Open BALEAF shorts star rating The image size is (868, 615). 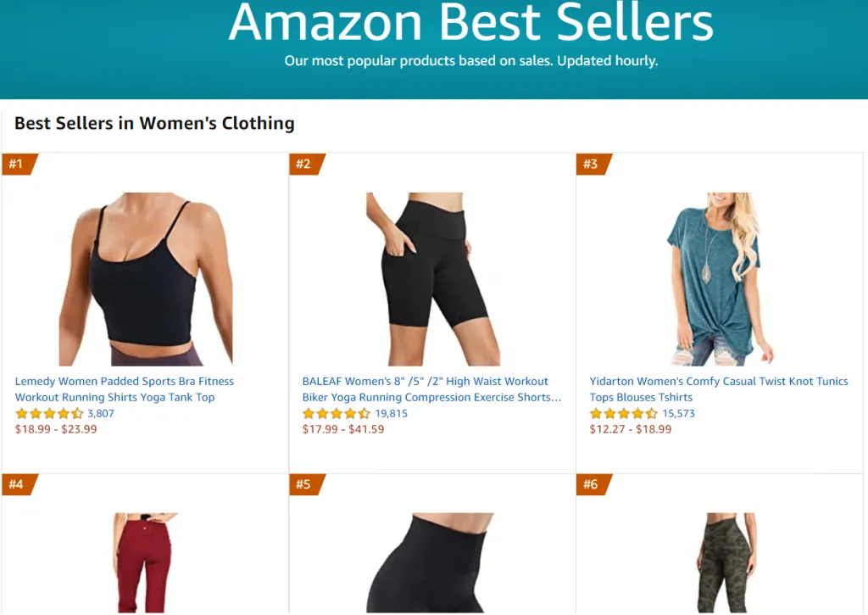(x=336, y=413)
